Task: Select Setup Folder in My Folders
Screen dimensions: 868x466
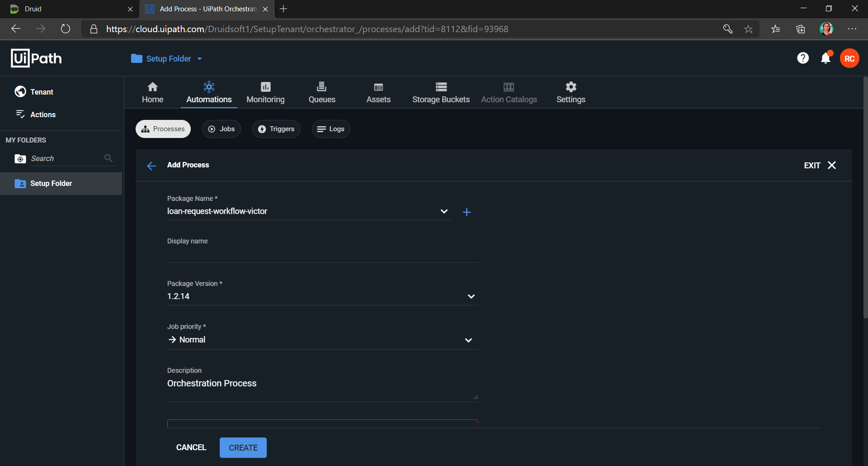Action: pyautogui.click(x=61, y=184)
